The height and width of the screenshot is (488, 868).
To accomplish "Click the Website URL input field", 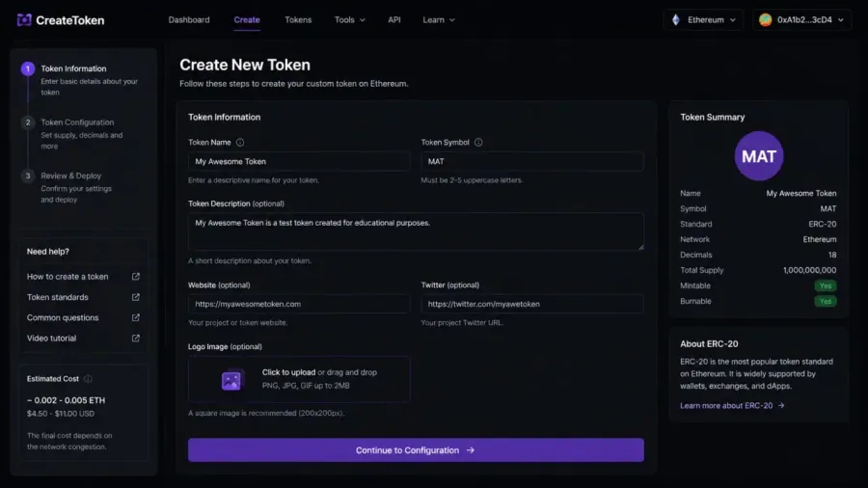I will (299, 304).
